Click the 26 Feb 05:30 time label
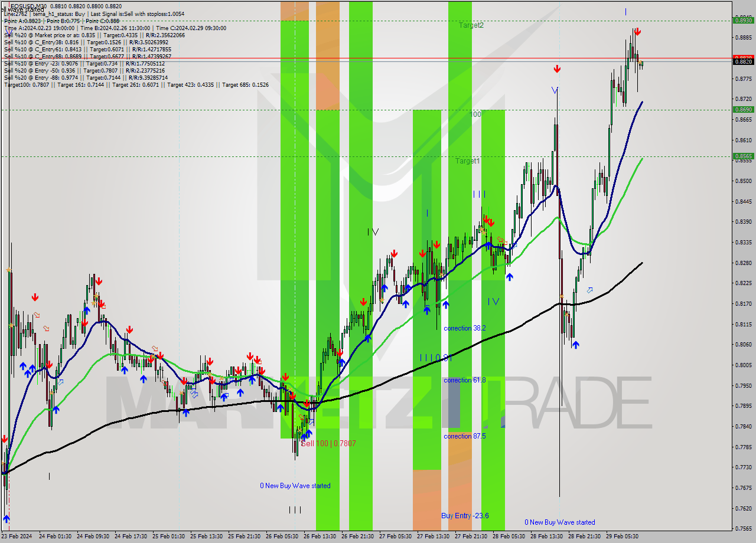This screenshot has width=756, height=543. [282, 537]
